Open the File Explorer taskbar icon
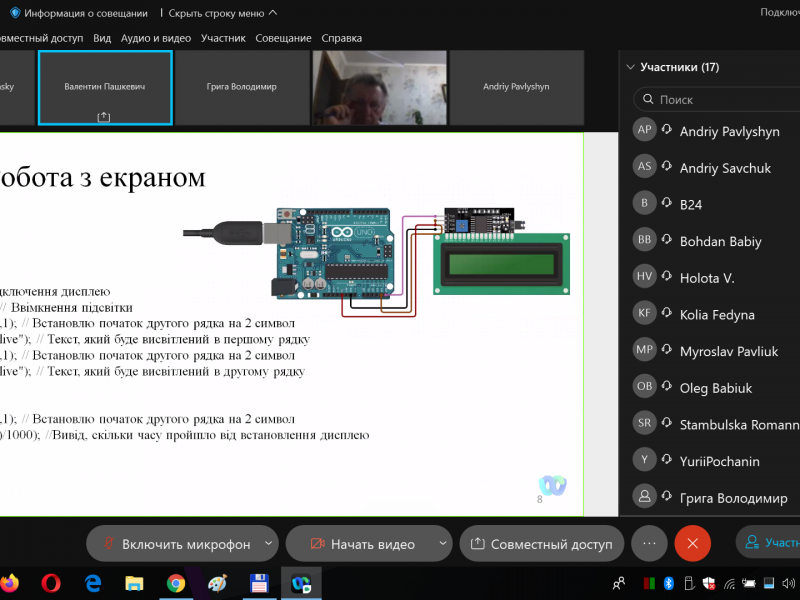Screen dimensions: 800x600 pyautogui.click(x=134, y=582)
